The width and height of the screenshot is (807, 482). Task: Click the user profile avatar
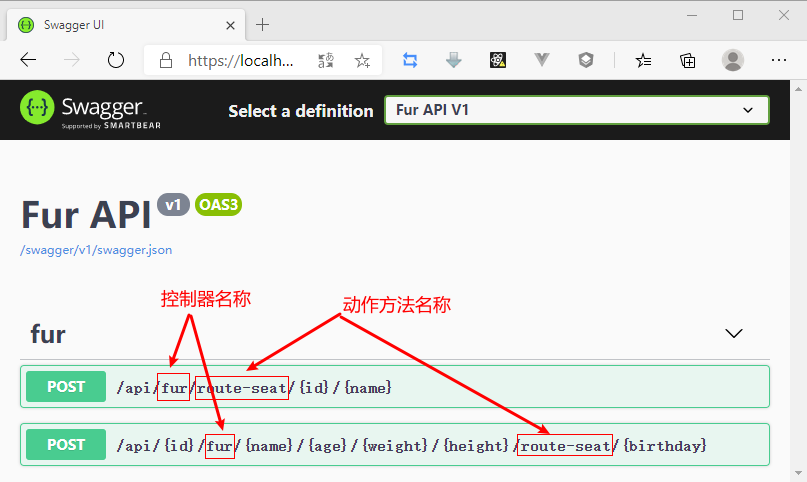point(733,60)
